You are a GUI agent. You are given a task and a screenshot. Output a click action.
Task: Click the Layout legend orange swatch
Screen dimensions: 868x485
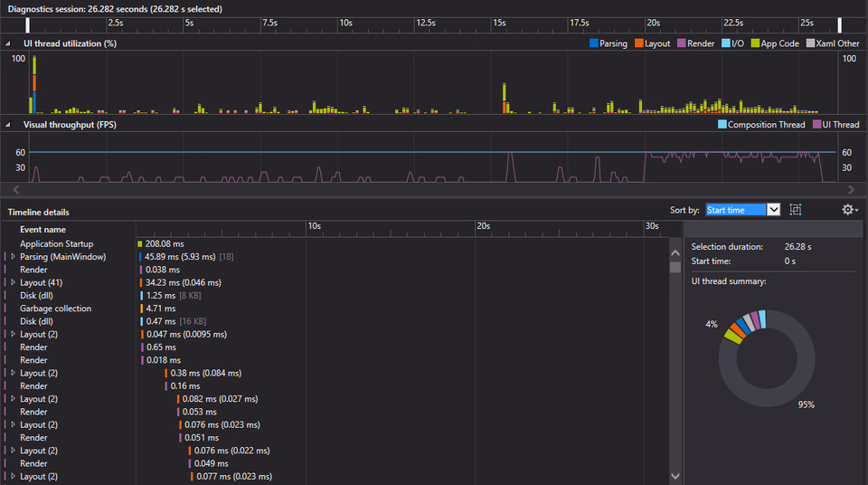[639, 43]
